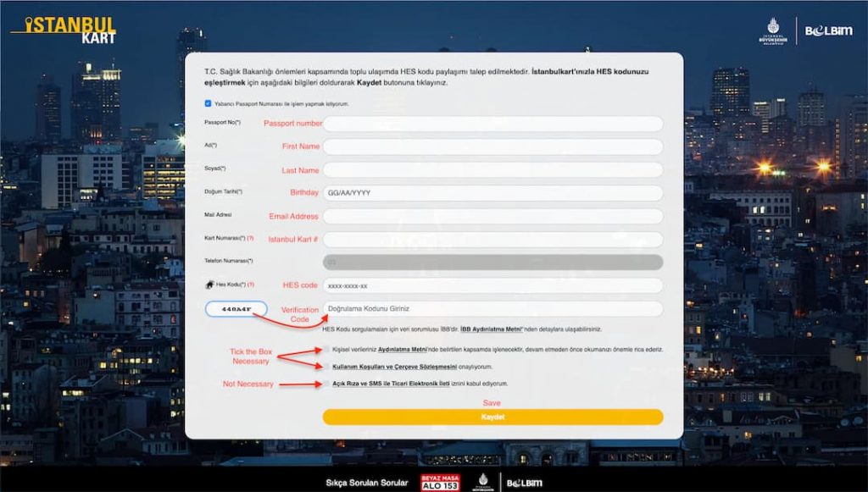868x492 pixels.
Task: Open the İBB Aydınlatma Metni link
Action: 492,329
